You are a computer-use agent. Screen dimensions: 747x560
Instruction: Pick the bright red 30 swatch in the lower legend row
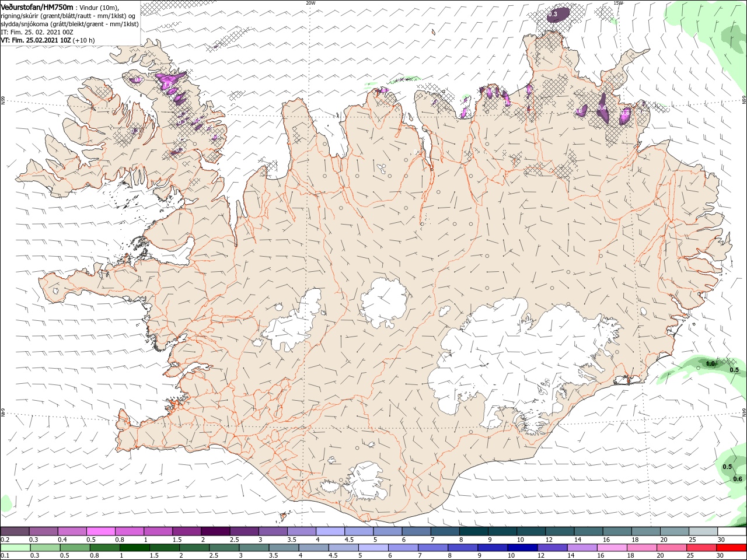(x=732, y=548)
